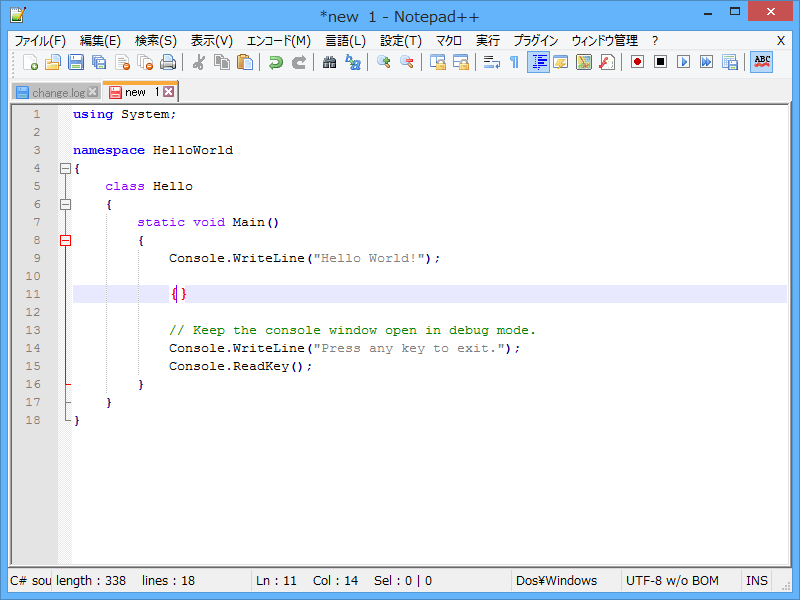This screenshot has width=800, height=600.
Task: Collapse the class Hello fold marker
Action: (66, 204)
